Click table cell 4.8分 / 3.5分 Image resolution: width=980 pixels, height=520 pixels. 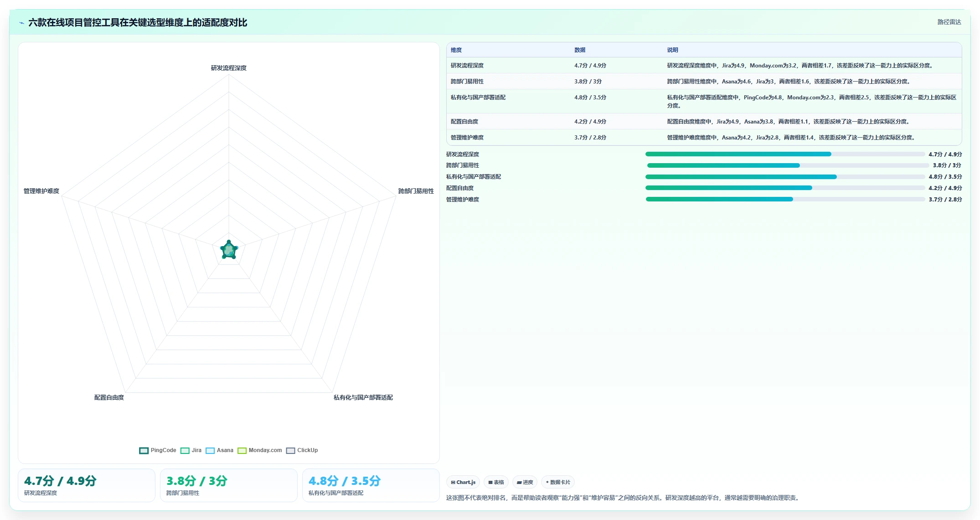point(590,98)
